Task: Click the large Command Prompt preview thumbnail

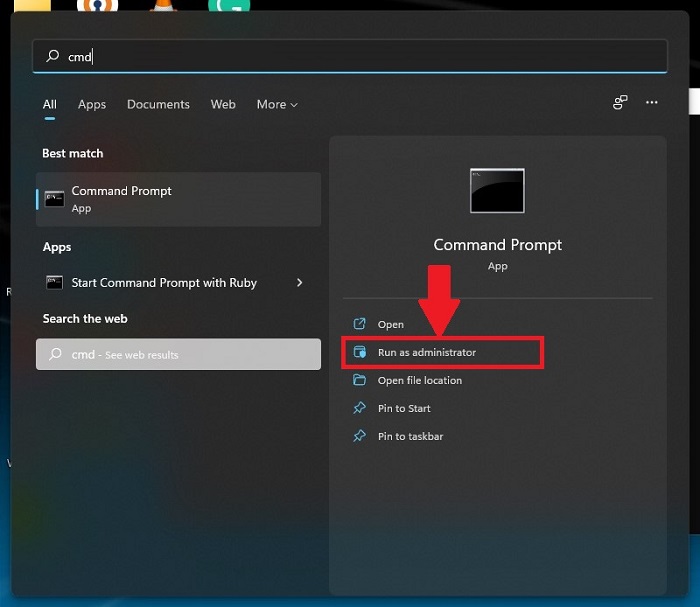Action: (497, 191)
